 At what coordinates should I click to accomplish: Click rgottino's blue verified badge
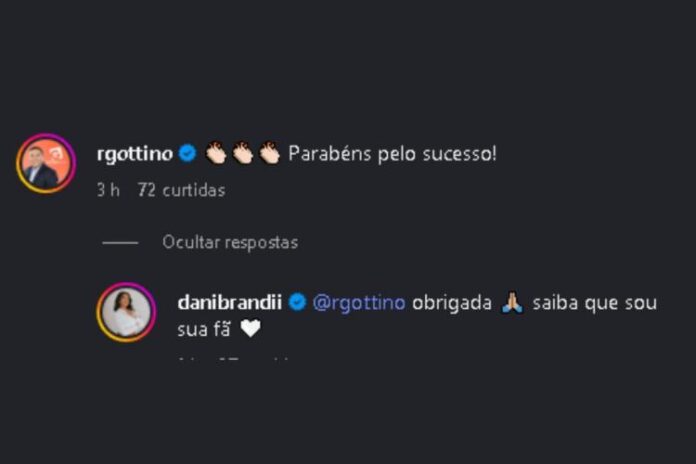[187, 154]
